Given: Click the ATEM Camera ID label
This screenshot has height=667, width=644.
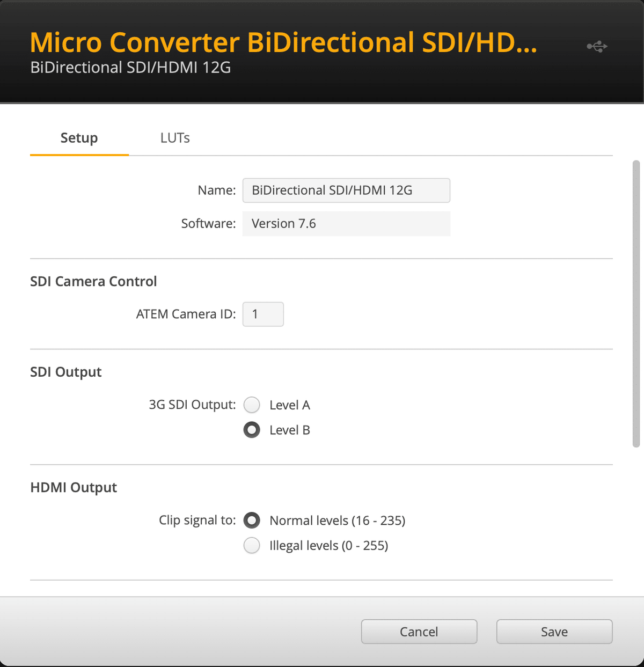Looking at the screenshot, I should pyautogui.click(x=186, y=314).
